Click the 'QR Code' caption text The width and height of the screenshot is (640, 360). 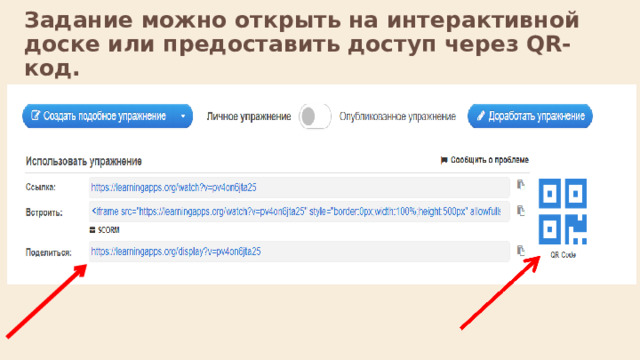tap(563, 255)
